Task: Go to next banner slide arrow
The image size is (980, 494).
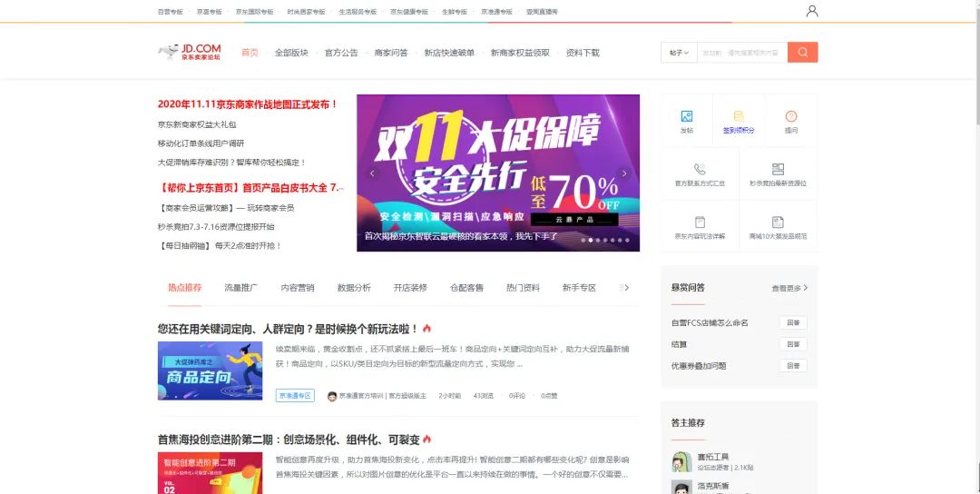Action: pos(623,173)
